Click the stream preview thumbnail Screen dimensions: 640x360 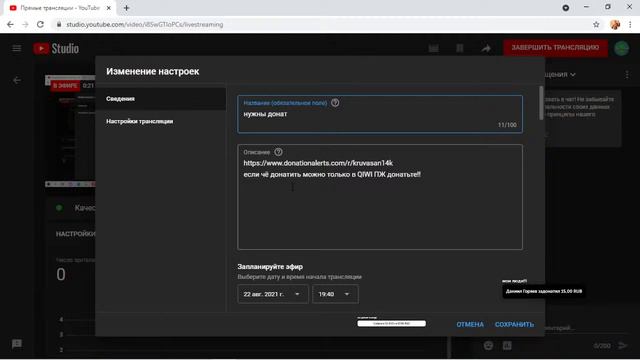[70, 131]
